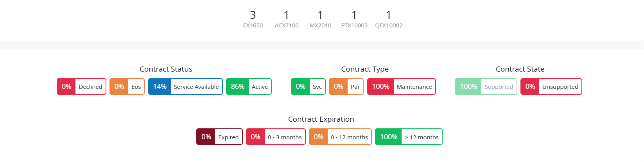Toggle the Unsupported contract state filter
644x162 pixels.
click(x=551, y=86)
